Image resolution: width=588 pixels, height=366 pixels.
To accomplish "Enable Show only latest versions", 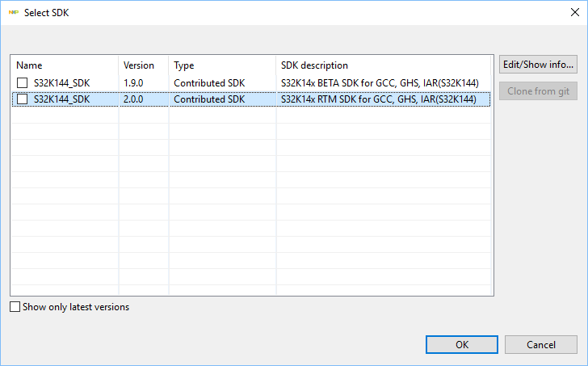I will point(15,307).
